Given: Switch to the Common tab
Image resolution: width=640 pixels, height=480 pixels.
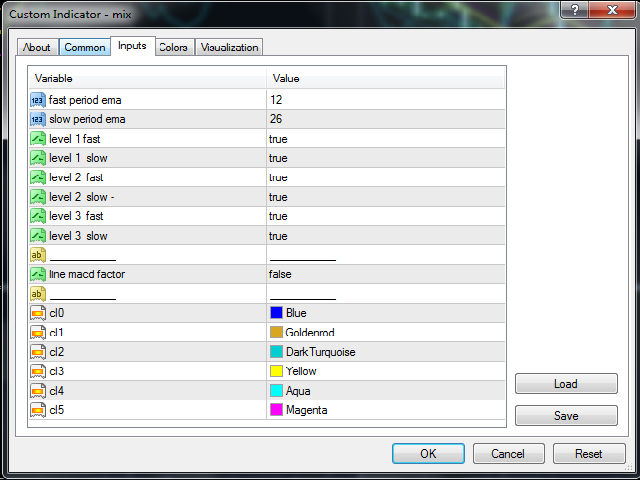Looking at the screenshot, I should (85, 47).
